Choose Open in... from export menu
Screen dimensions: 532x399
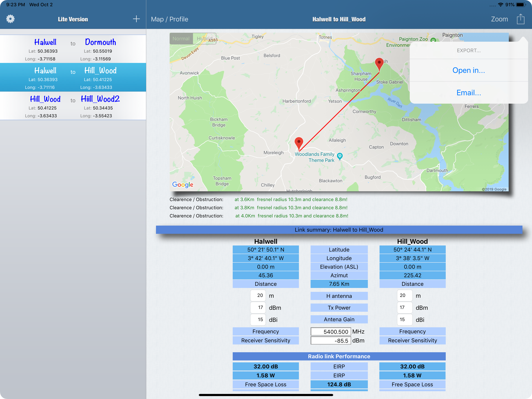tap(469, 70)
